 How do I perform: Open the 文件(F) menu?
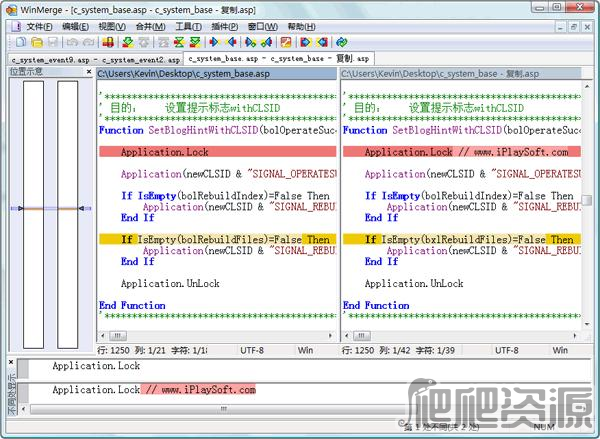39,26
